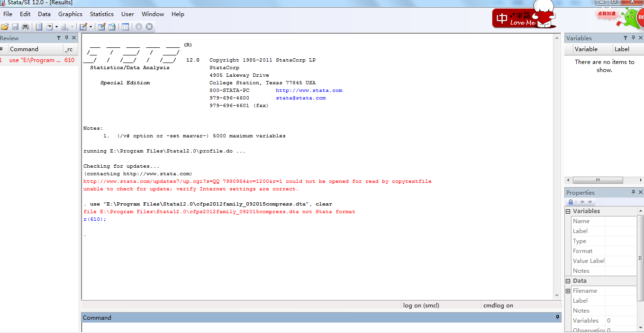Click the Properties previous-variable arrow
The height and width of the screenshot is (333, 644).
[x=582, y=202]
